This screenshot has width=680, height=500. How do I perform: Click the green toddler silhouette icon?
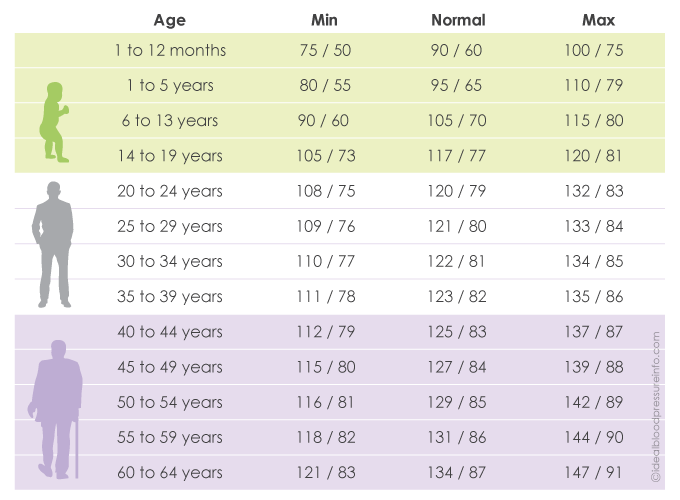pos(53,121)
